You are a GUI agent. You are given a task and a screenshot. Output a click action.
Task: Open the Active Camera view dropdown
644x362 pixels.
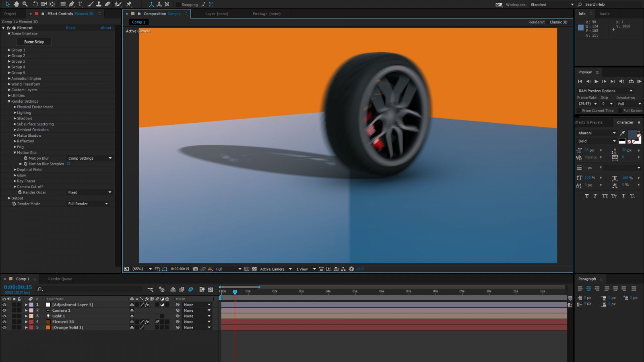click(x=276, y=269)
